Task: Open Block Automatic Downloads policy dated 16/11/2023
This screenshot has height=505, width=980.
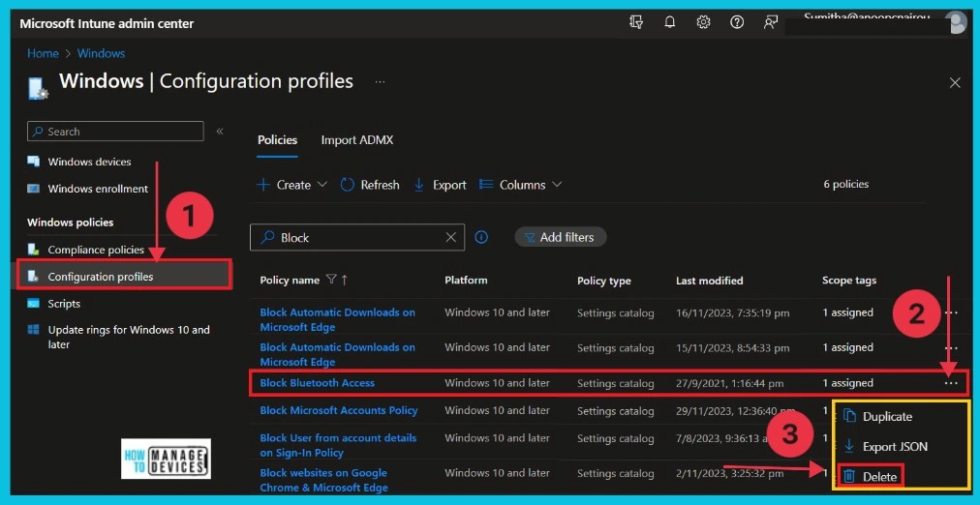Action: (x=338, y=319)
